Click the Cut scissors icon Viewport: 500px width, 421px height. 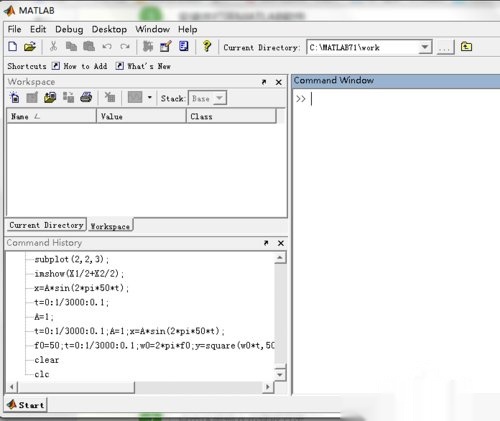(x=53, y=47)
